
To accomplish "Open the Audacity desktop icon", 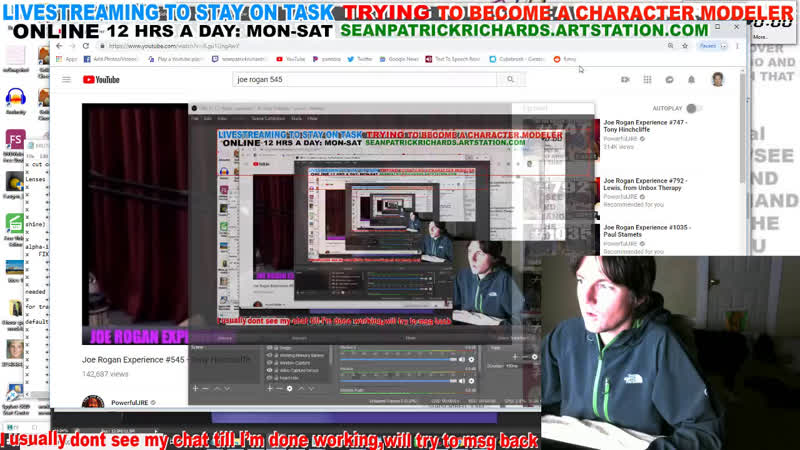I will coord(16,100).
